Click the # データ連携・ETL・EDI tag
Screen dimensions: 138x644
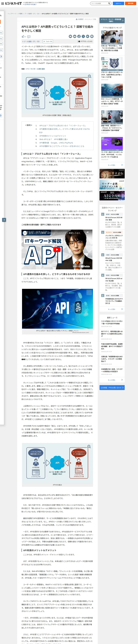click(x=31, y=42)
